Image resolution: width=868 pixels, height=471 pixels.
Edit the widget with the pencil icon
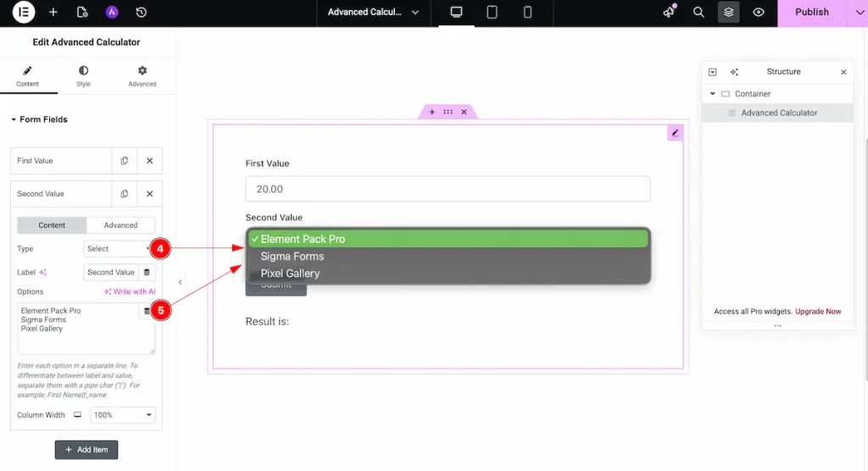[x=675, y=133]
